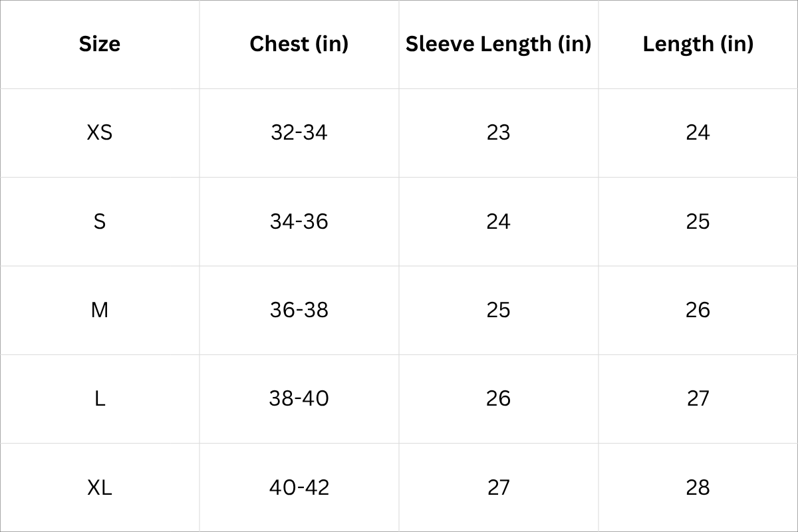The image size is (798, 532).
Task: Select the Chest (in) column header
Action: point(299,44)
